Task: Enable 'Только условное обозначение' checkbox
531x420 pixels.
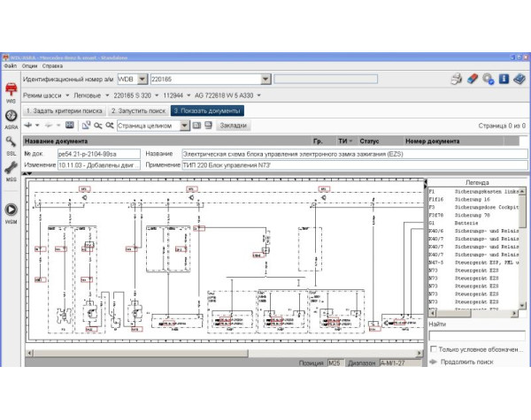Action: coord(433,348)
